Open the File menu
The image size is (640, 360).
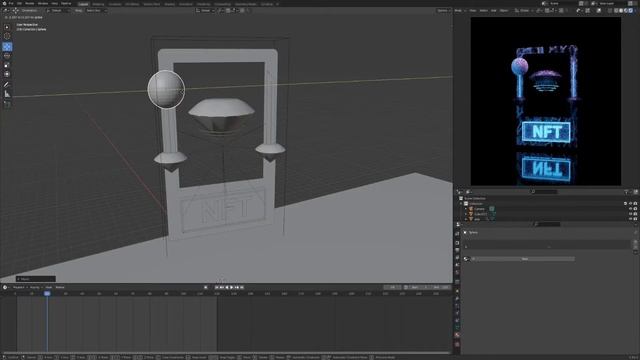point(11,3)
